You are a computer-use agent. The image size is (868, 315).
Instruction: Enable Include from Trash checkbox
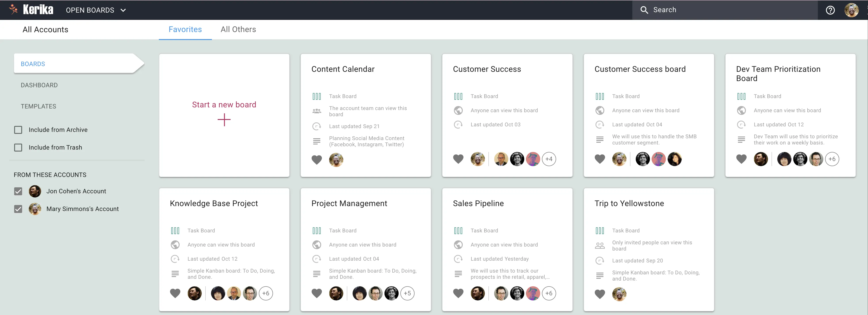pyautogui.click(x=18, y=147)
